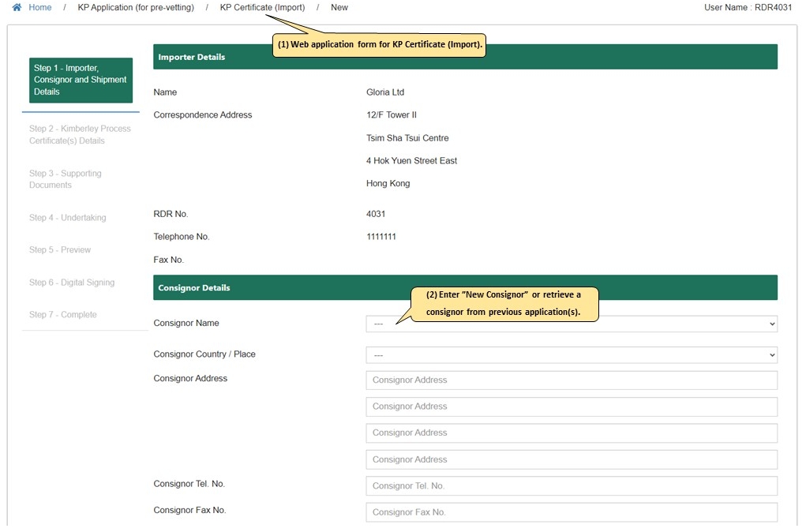Open the Consignor Name dropdown
This screenshot has height=532, width=806.
pyautogui.click(x=572, y=324)
